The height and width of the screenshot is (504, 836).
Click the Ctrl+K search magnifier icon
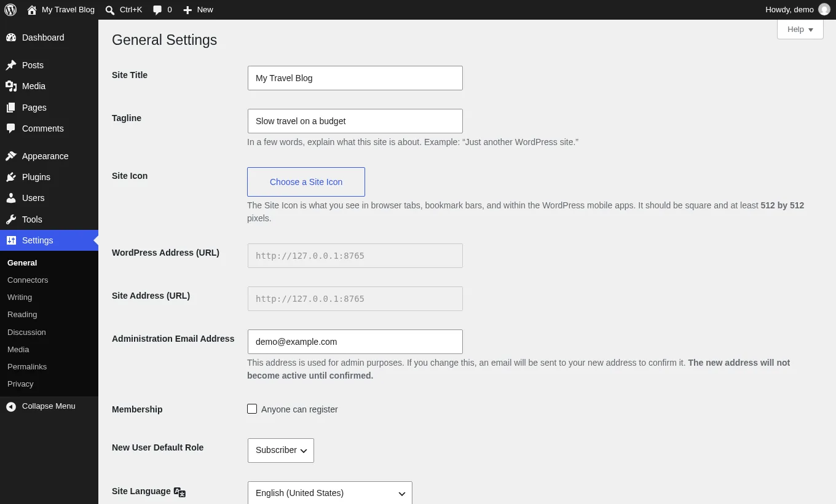click(109, 10)
